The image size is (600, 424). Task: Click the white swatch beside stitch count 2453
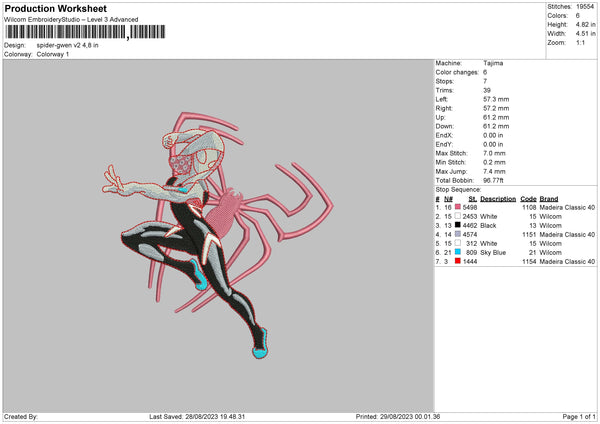click(458, 216)
